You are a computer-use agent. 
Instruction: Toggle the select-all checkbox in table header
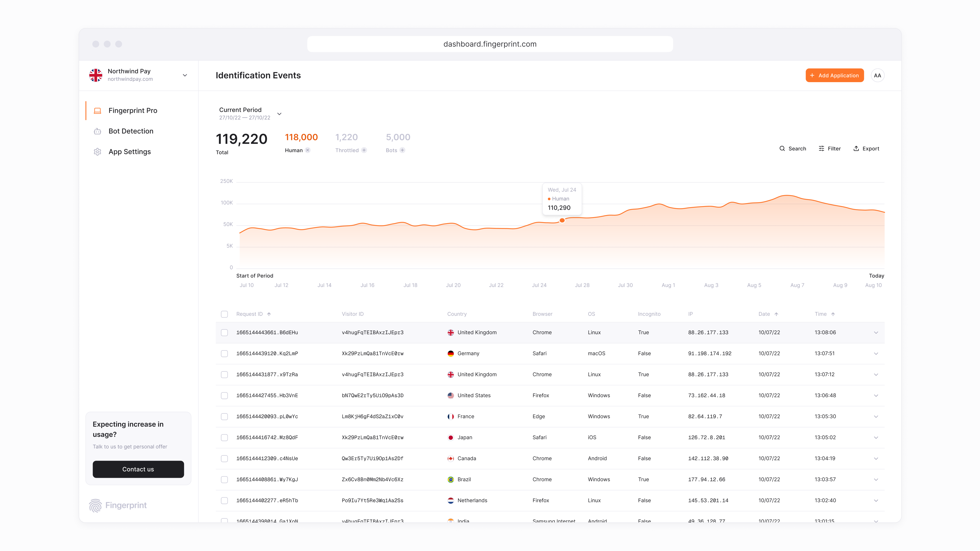coord(225,314)
